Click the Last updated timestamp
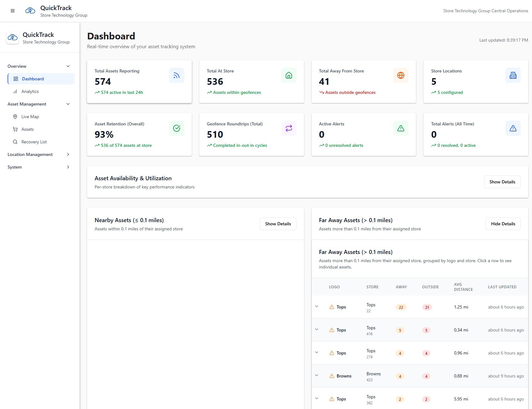 [503, 40]
